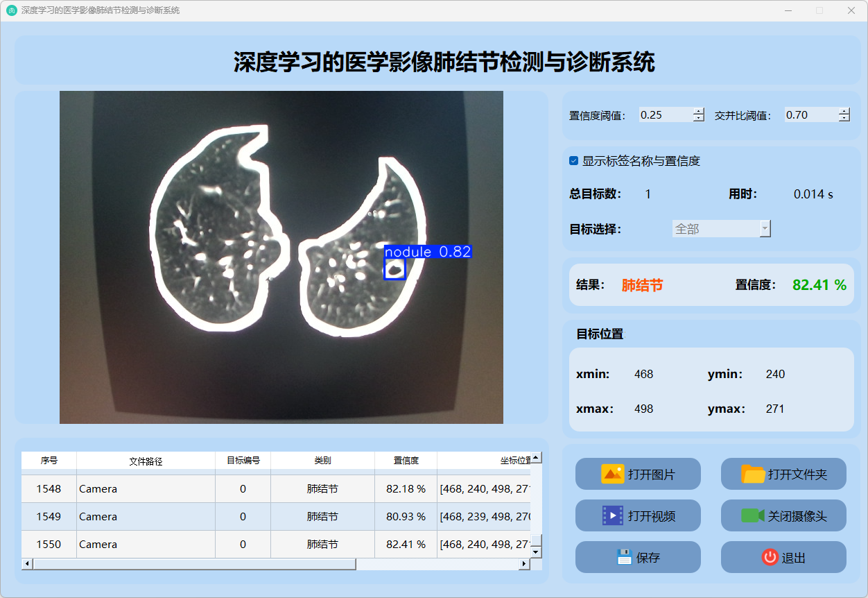Image resolution: width=868 pixels, height=598 pixels.
Task: Increase the 置信度阈值 value with up arrow
Action: pyautogui.click(x=698, y=112)
